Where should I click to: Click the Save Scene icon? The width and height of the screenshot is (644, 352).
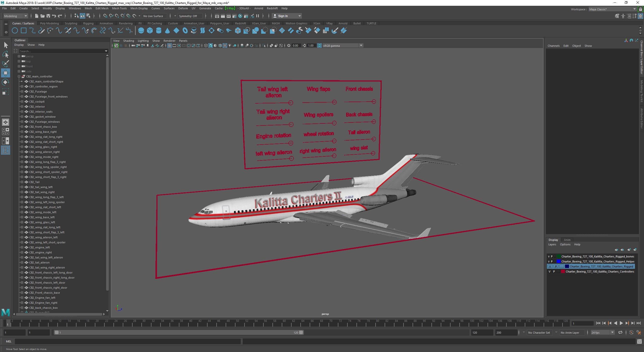[48, 16]
